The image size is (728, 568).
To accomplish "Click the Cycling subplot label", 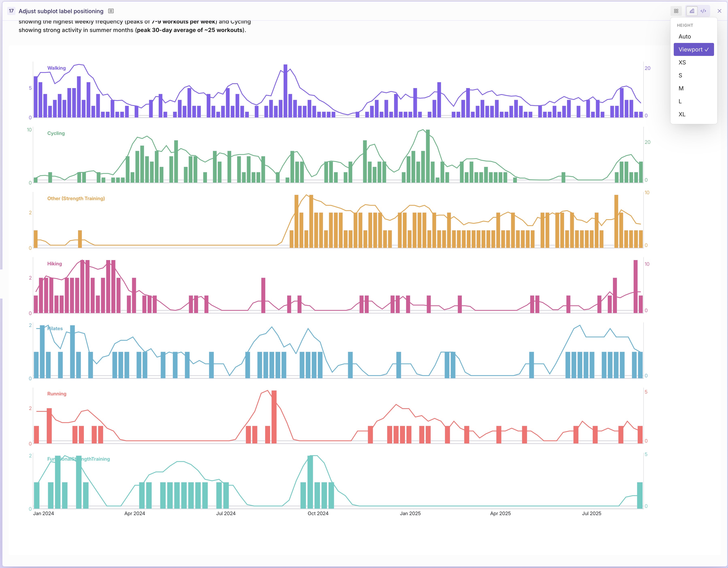I will (x=56, y=133).
